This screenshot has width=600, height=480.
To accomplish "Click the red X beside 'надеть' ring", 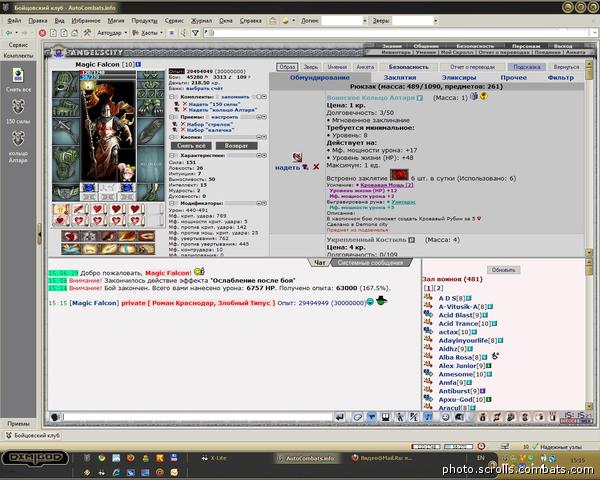I will point(316,167).
